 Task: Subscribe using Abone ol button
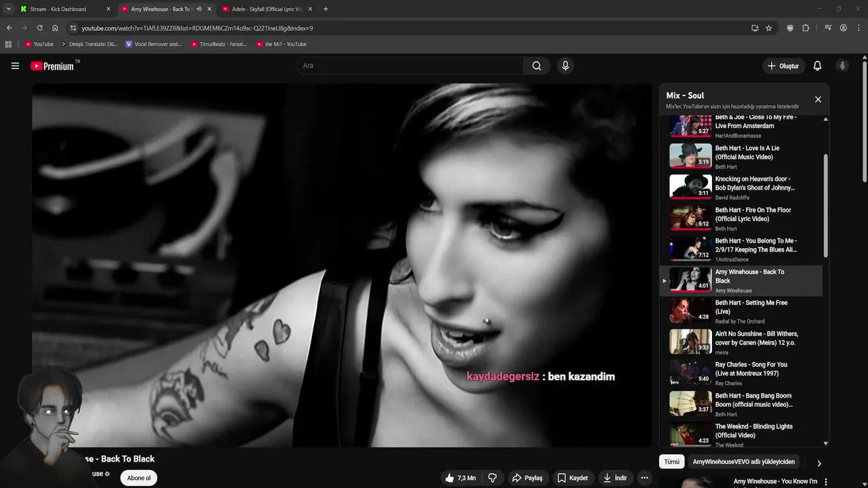pyautogui.click(x=139, y=478)
